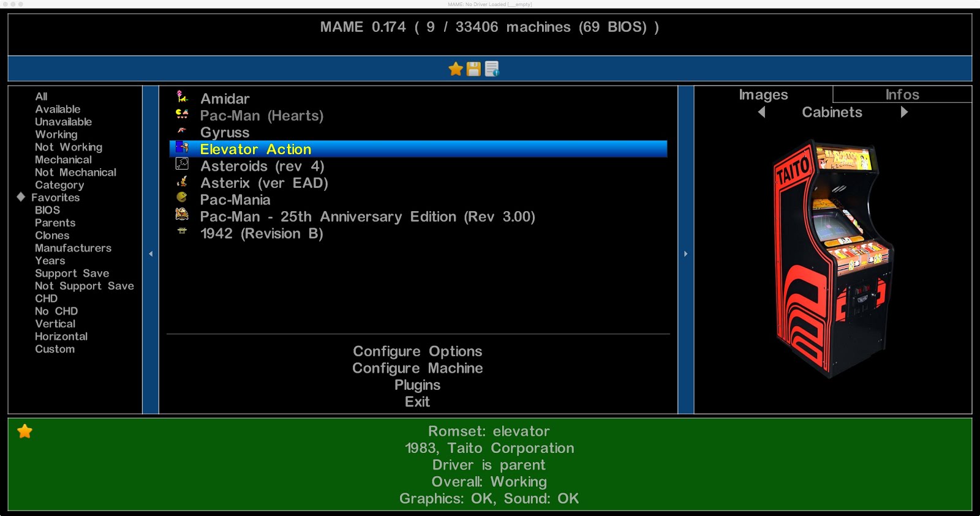Click the Asterix (ver EAD) game icon
Screen dimensions: 980x516
(182, 181)
